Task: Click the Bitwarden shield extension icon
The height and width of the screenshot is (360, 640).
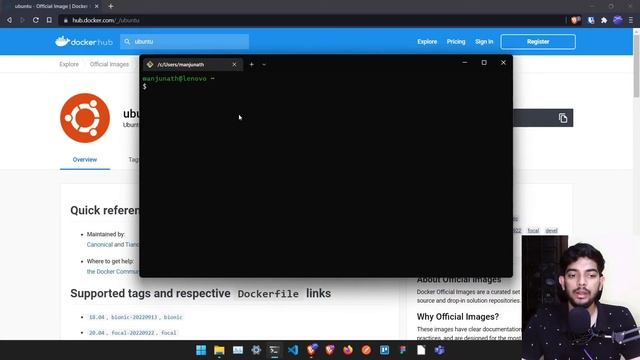Action: tap(591, 20)
